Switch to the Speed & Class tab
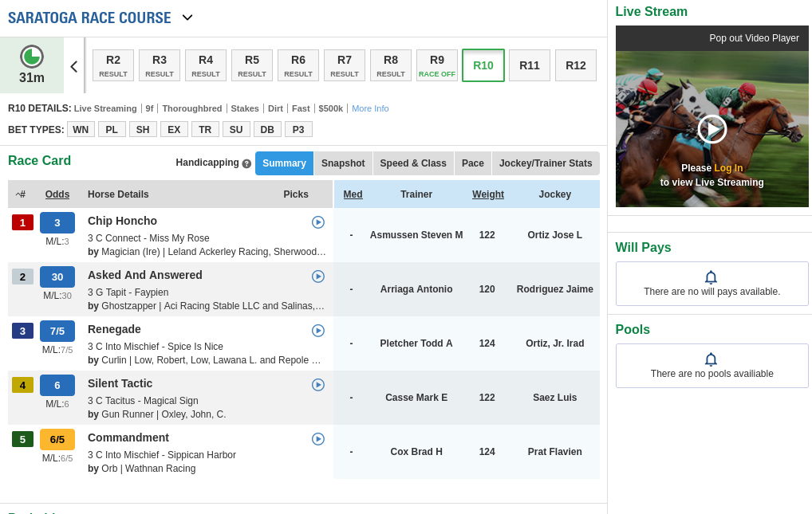812x514 pixels. (413, 163)
